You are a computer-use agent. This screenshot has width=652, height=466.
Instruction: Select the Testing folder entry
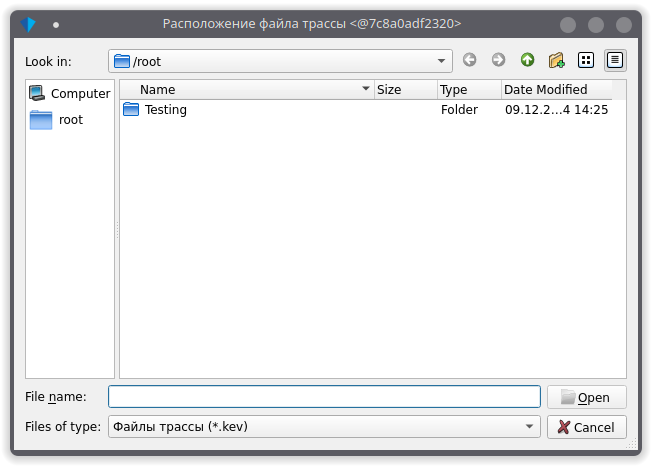165,110
